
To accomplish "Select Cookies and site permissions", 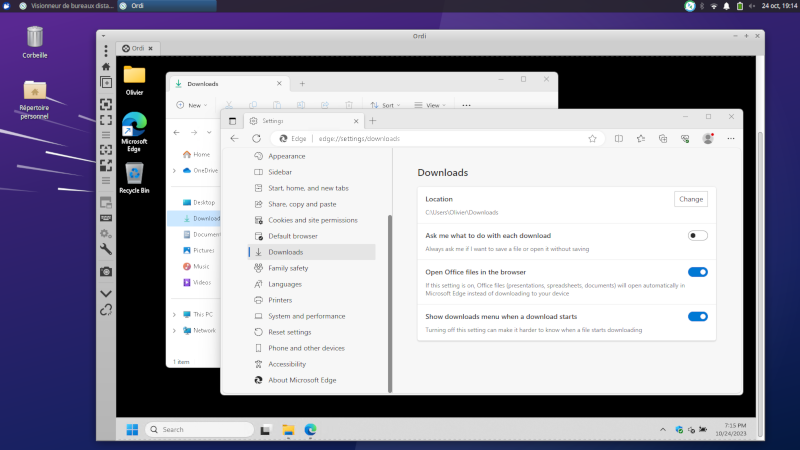I will pyautogui.click(x=312, y=220).
